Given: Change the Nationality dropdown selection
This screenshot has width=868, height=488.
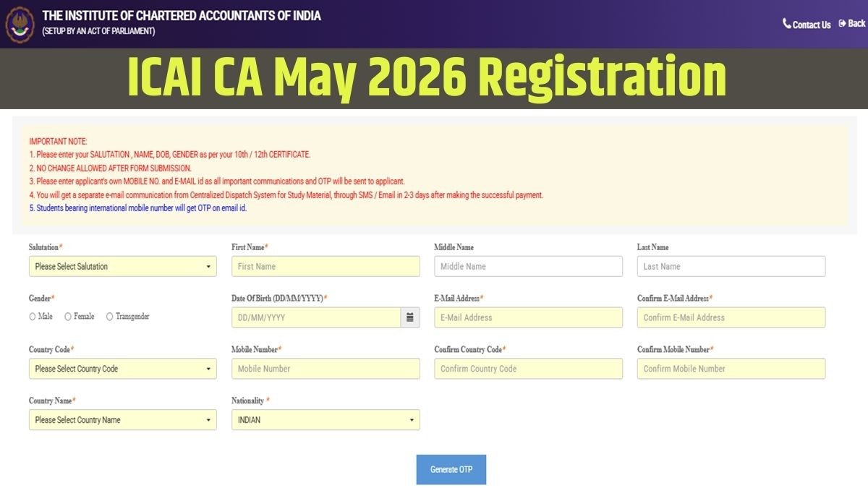Looking at the screenshot, I should coord(325,420).
